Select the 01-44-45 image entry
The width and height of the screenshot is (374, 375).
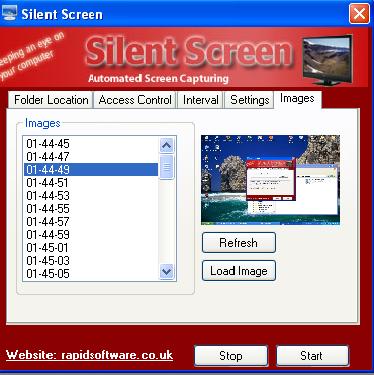coord(91,144)
